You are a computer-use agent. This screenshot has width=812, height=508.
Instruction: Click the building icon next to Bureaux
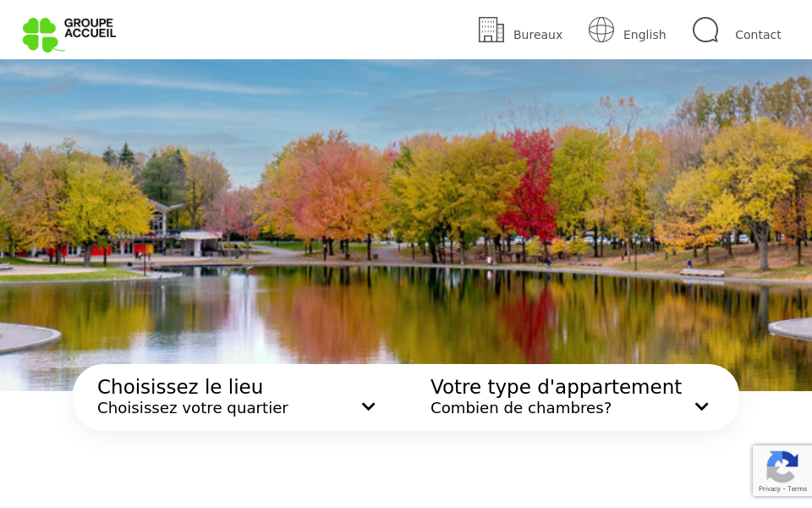(x=491, y=30)
